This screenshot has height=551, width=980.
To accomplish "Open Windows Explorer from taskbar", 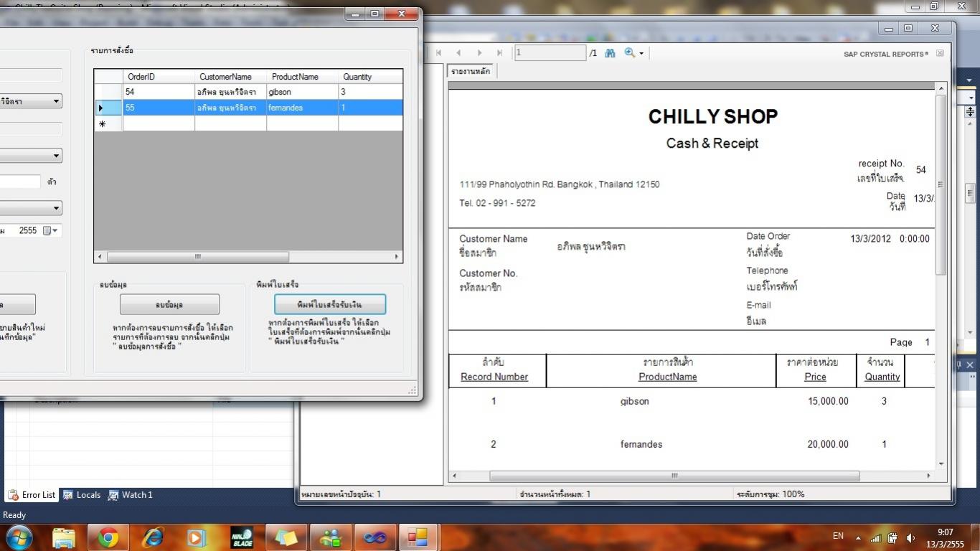I will click(x=64, y=537).
